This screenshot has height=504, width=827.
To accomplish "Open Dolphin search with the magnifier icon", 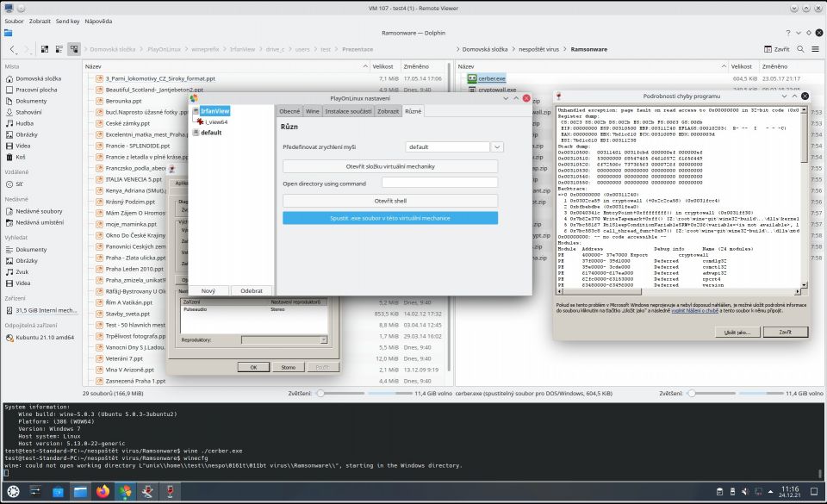I will [x=800, y=49].
